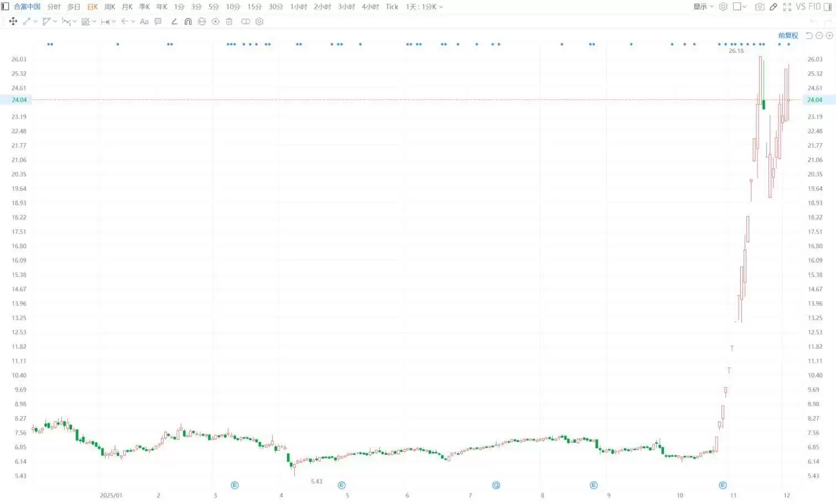The image size is (836, 504).
Task: Select the 日K daily candlestick tab
Action: click(x=92, y=7)
